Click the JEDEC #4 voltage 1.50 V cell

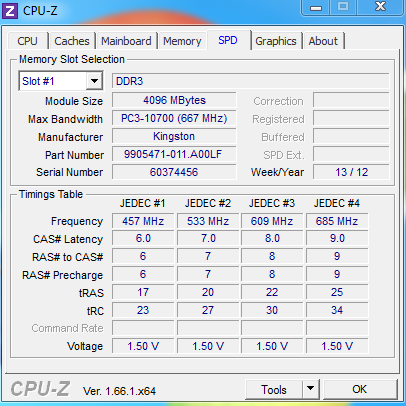[x=337, y=346]
